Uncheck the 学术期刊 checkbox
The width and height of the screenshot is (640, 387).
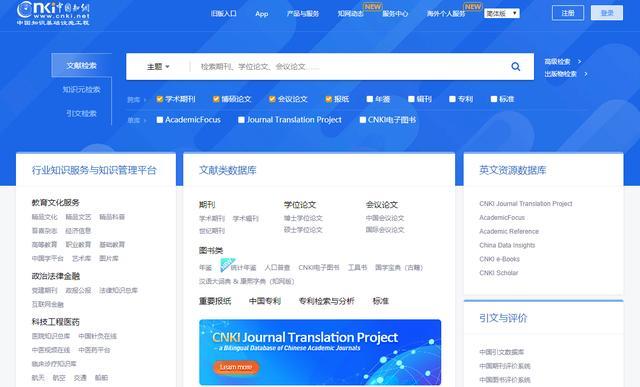click(x=160, y=99)
